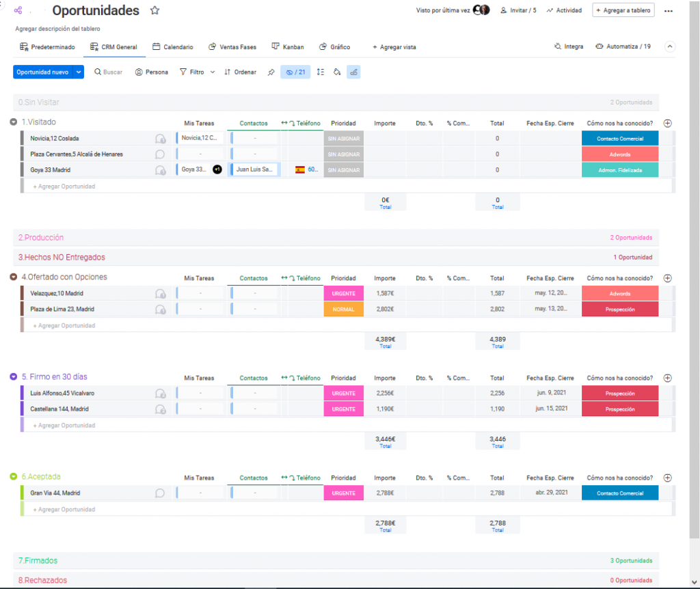Toggle the highlighted chart icon in toolbar

coord(353,72)
